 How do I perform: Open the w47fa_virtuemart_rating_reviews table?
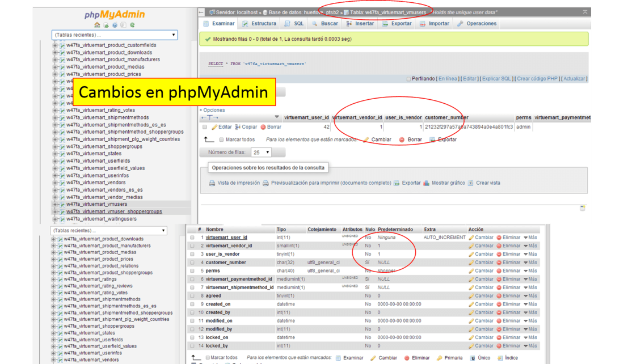coord(98,286)
